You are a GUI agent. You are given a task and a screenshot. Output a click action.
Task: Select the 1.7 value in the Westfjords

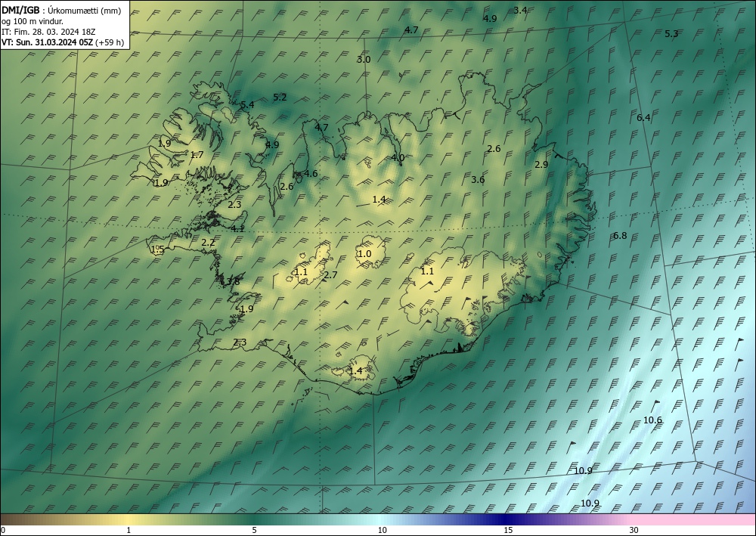[x=197, y=155]
